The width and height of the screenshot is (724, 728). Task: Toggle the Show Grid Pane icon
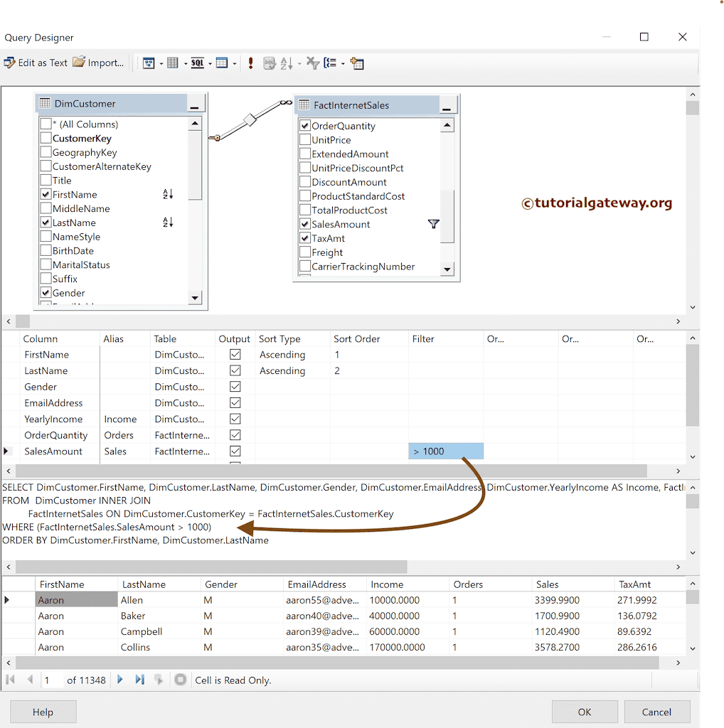tap(174, 63)
